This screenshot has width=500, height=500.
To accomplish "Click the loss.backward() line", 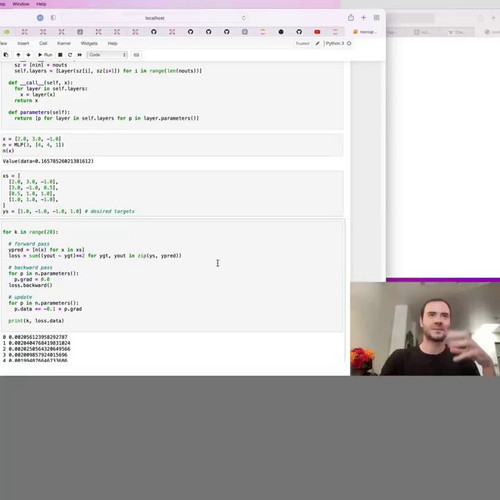I will coord(30,285).
